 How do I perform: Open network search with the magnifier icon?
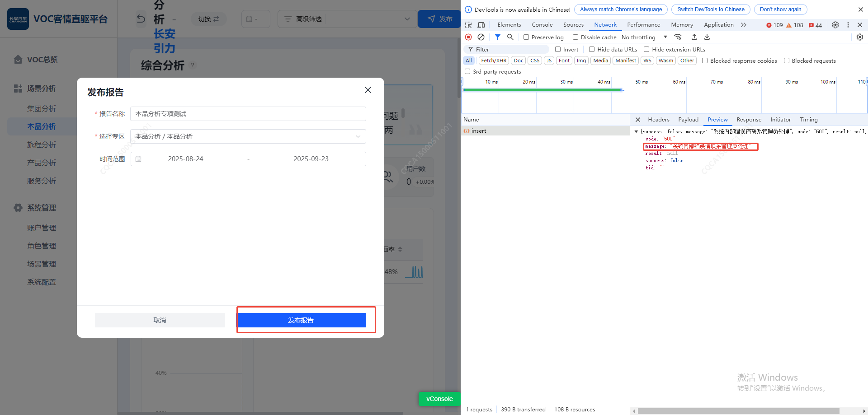pyautogui.click(x=510, y=37)
